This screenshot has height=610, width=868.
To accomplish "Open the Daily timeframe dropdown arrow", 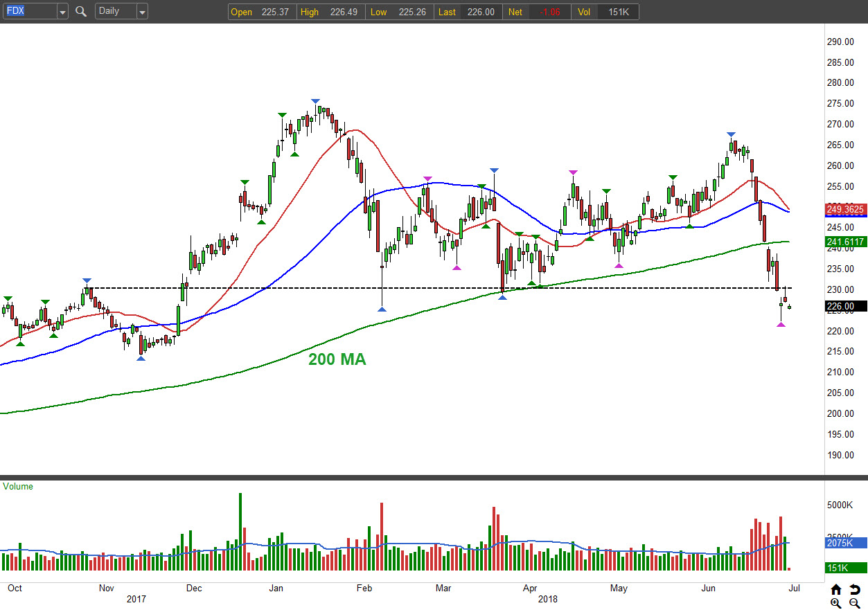I will point(142,12).
